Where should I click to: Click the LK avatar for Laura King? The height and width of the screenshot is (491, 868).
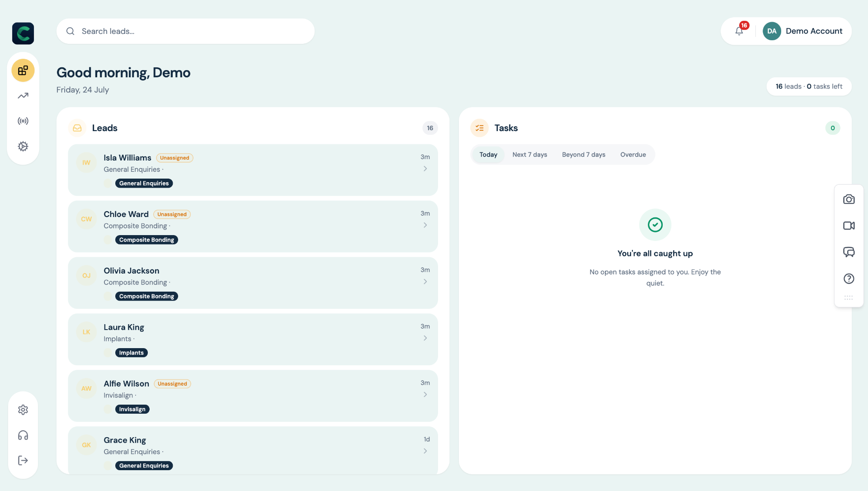pyautogui.click(x=86, y=332)
